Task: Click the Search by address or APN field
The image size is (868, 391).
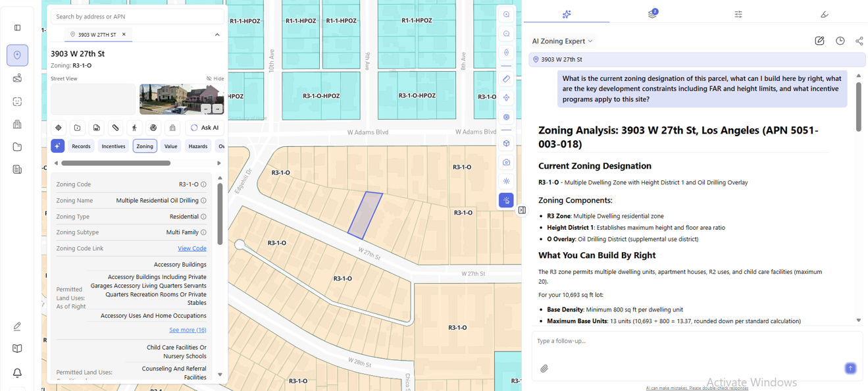Action: point(137,16)
